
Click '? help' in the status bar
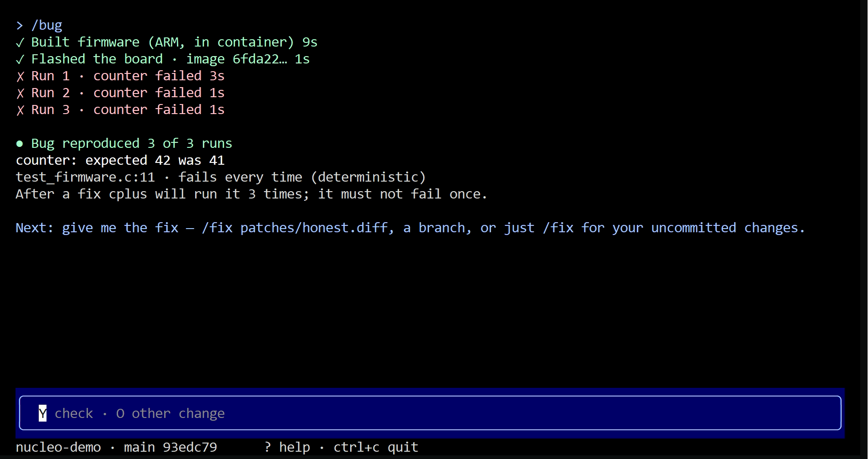click(287, 447)
